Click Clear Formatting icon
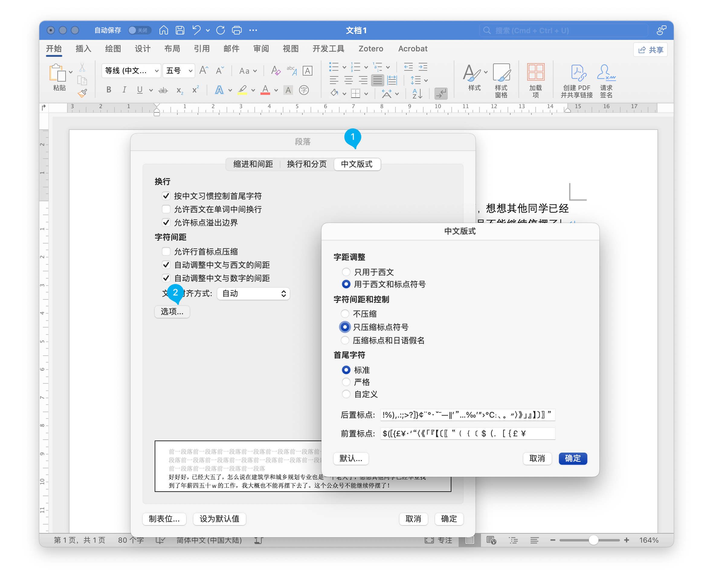Viewport: 713px width, 588px height. point(276,70)
